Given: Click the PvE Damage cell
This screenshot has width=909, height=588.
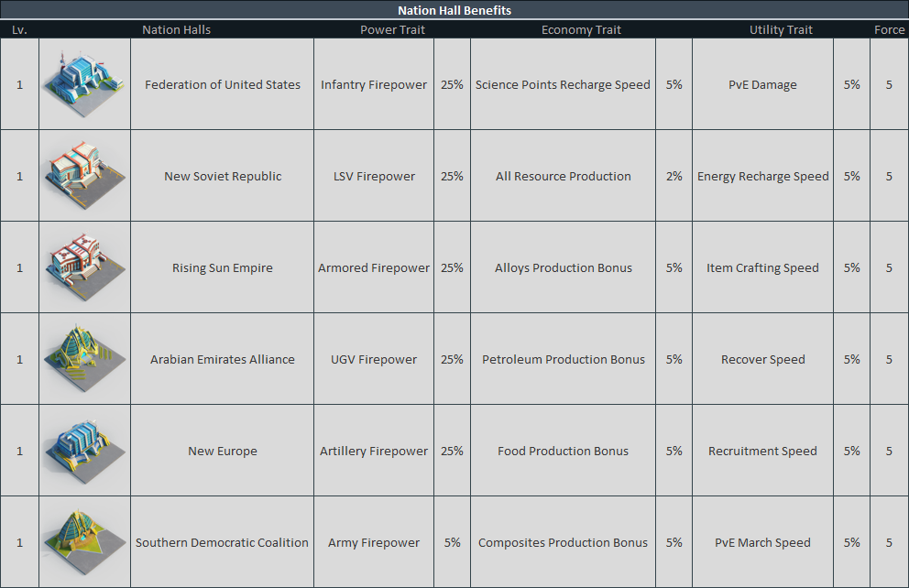Looking at the screenshot, I should coord(763,84).
